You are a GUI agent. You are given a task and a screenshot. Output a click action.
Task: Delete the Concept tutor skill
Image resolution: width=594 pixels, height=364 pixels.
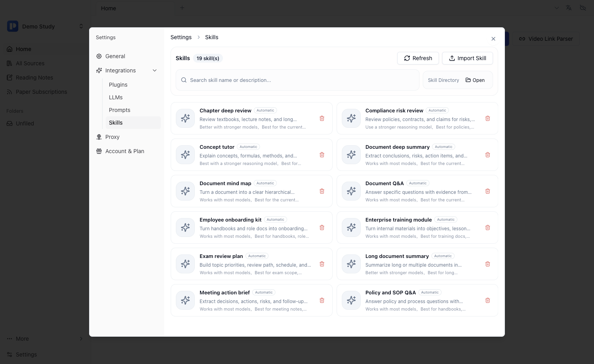(x=322, y=155)
